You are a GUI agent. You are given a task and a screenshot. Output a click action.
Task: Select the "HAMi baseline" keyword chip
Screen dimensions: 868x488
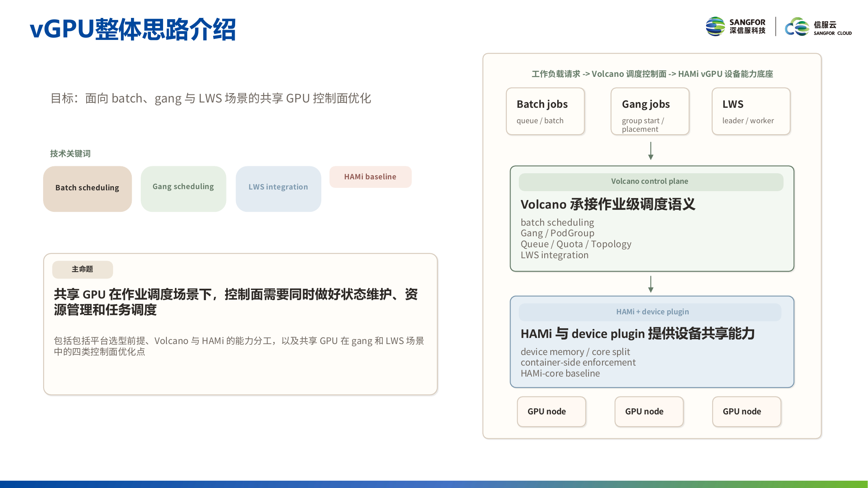(x=371, y=177)
